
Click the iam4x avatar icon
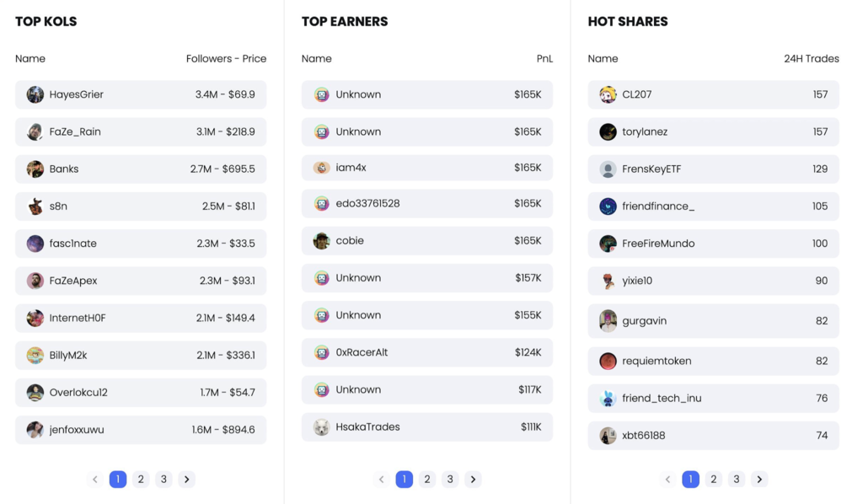coord(322,168)
